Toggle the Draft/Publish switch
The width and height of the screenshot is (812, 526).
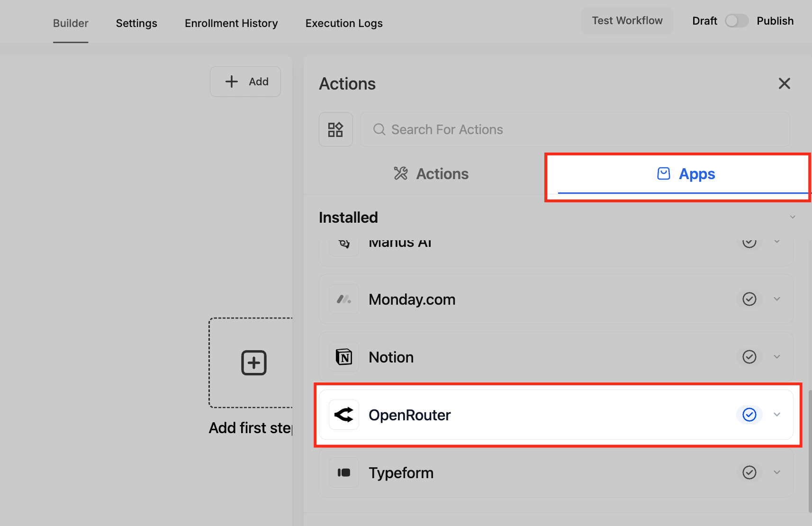(x=737, y=21)
